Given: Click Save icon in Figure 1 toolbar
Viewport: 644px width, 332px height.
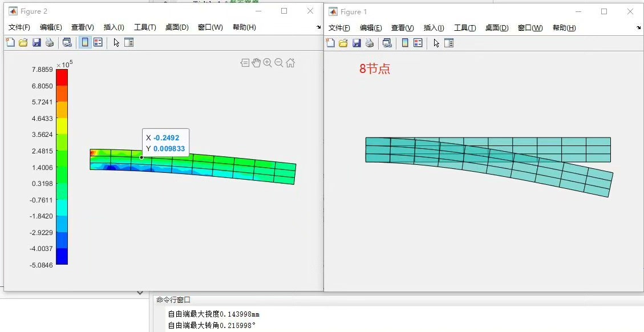Looking at the screenshot, I should tap(357, 43).
